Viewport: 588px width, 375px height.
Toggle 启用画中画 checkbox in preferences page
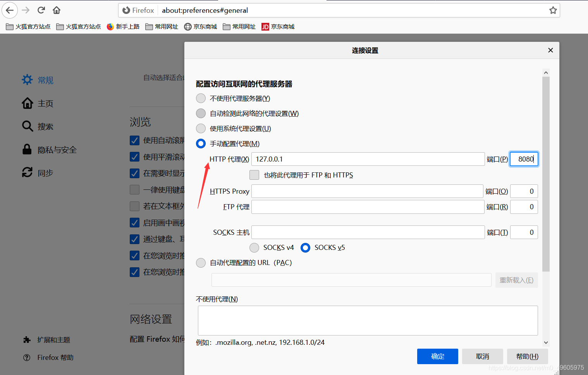coord(135,223)
